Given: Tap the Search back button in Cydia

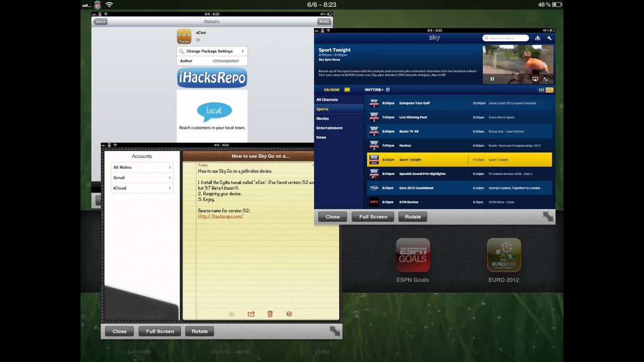Looking at the screenshot, I should [101, 22].
